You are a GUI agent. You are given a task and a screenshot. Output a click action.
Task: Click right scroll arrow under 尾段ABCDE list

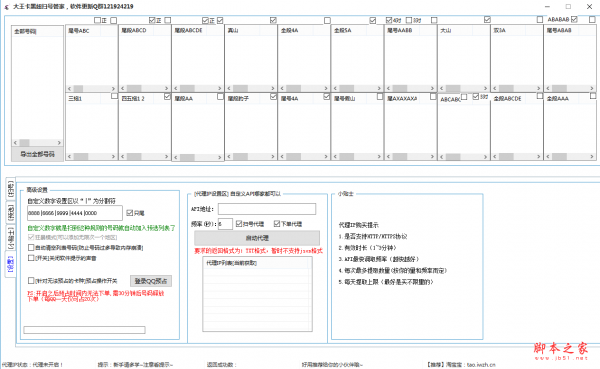point(220,88)
